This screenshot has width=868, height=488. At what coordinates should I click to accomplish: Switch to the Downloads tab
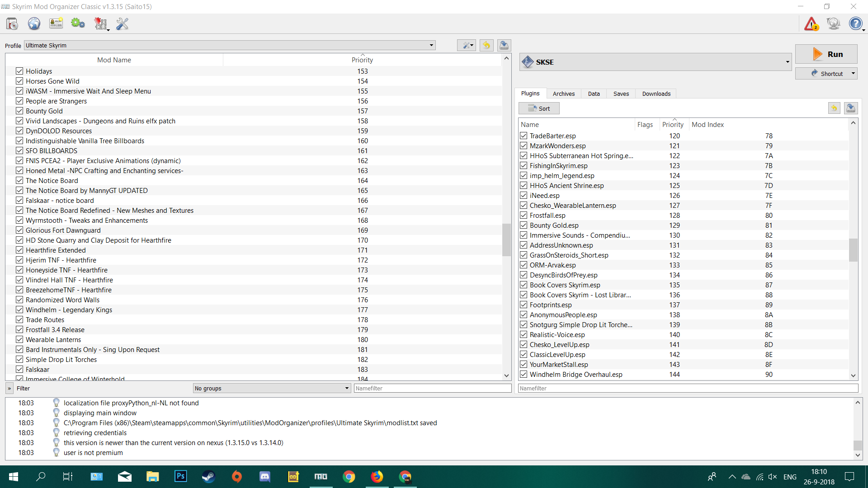[x=656, y=94]
